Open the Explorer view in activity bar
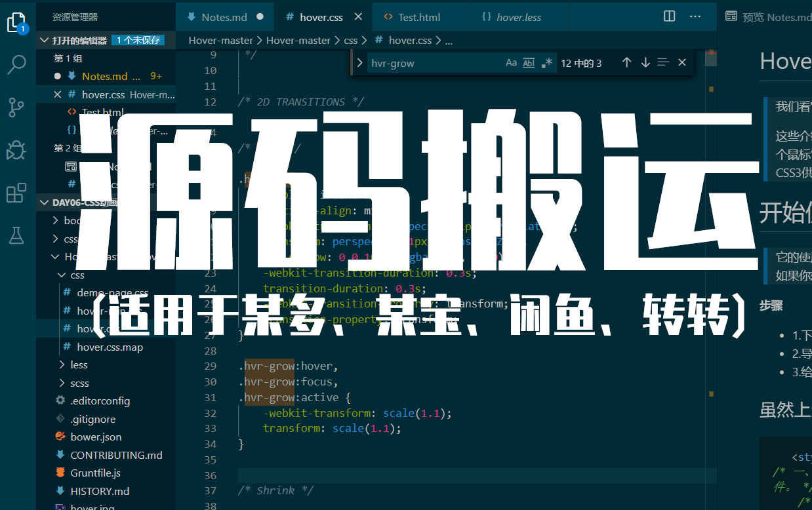This screenshot has height=510, width=812. pyautogui.click(x=16, y=23)
